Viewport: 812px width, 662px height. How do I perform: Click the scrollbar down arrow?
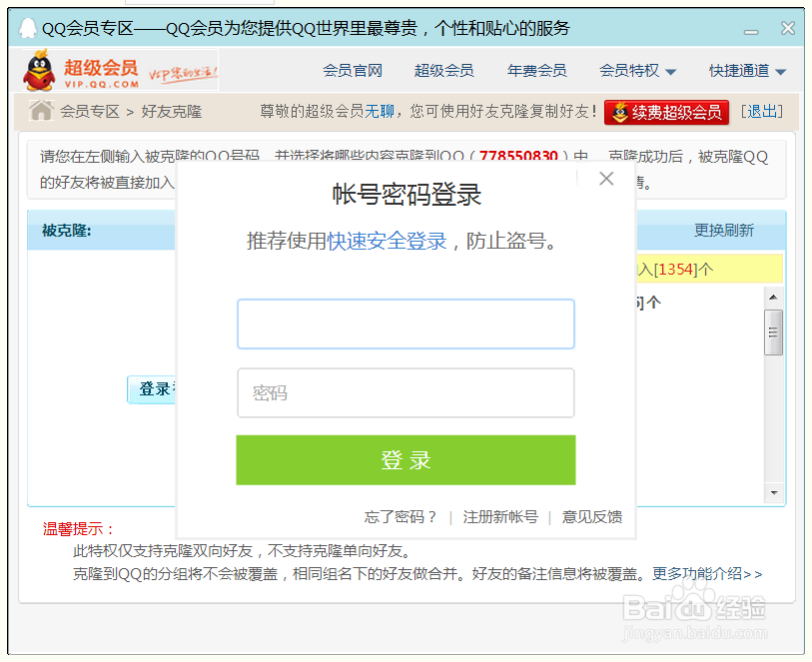(x=774, y=492)
